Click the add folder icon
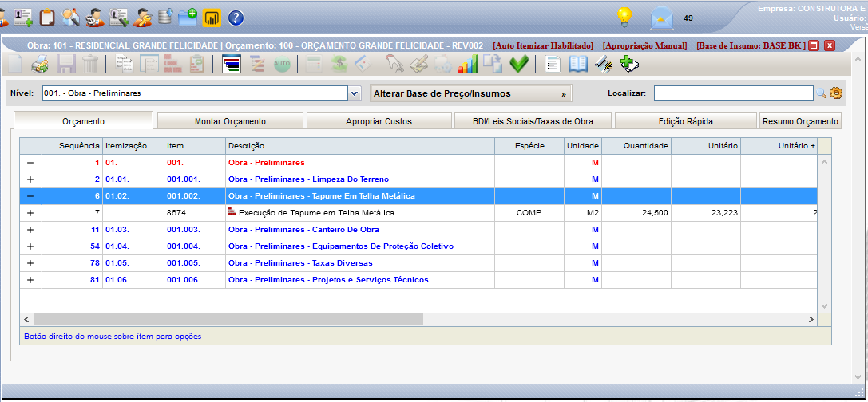The image size is (868, 402). (188, 17)
